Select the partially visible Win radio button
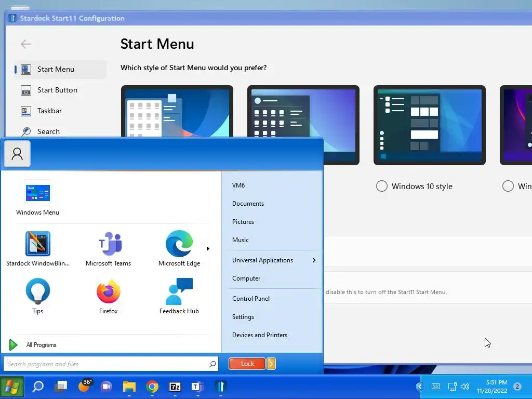532x399 pixels. tap(508, 186)
